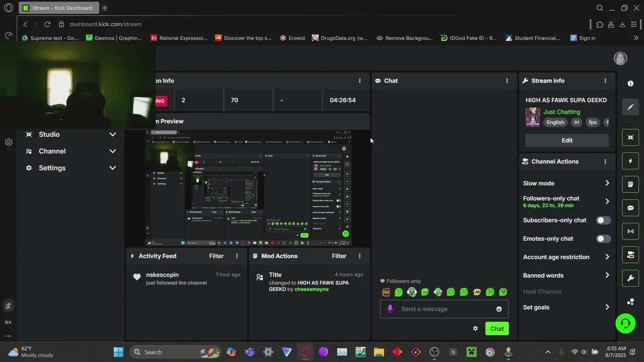Screen dimensions: 644x362
Task: Open Session Info three-dot menu
Action: pyautogui.click(x=360, y=80)
